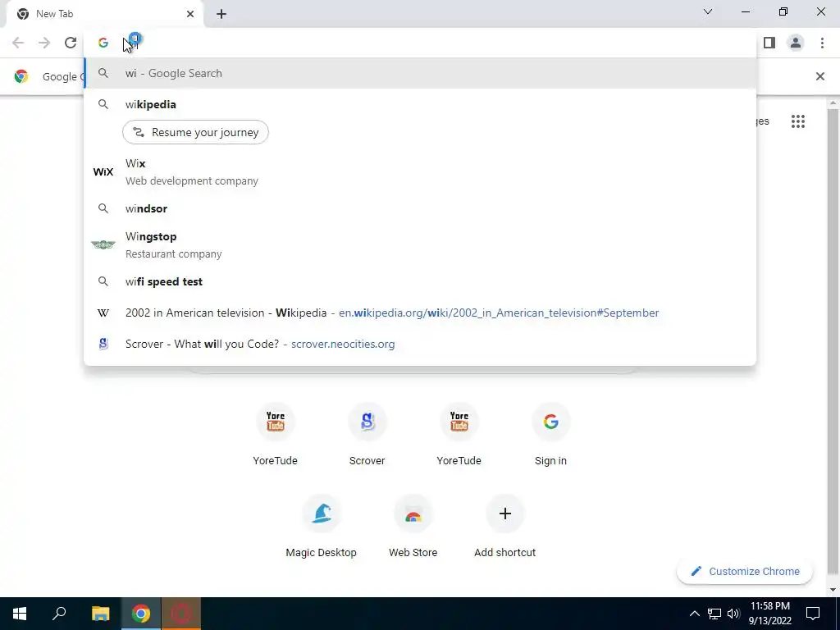Click the Customize Chrome button

pos(745,572)
